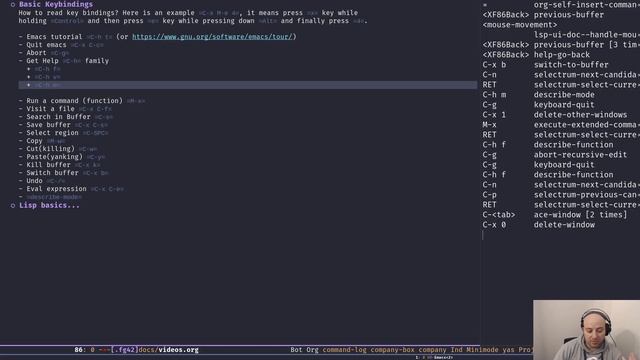The width and height of the screenshot is (640, 360).
Task: Click the Bot position indicator in mode line
Action: coord(296,350)
